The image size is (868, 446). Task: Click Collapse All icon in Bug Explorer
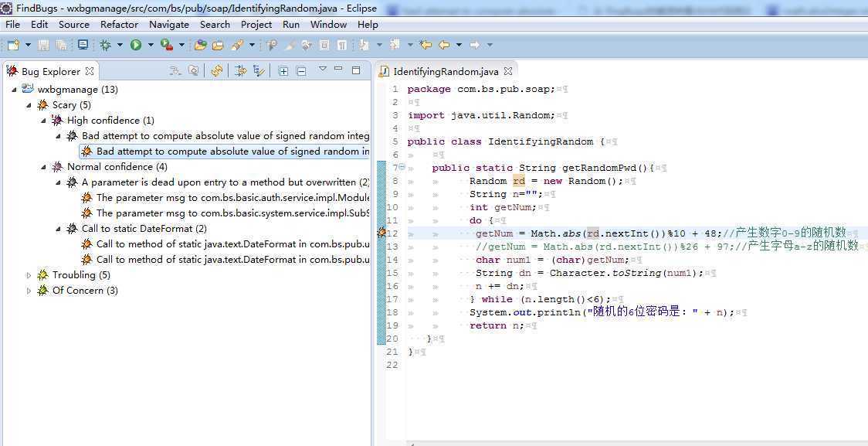click(301, 71)
